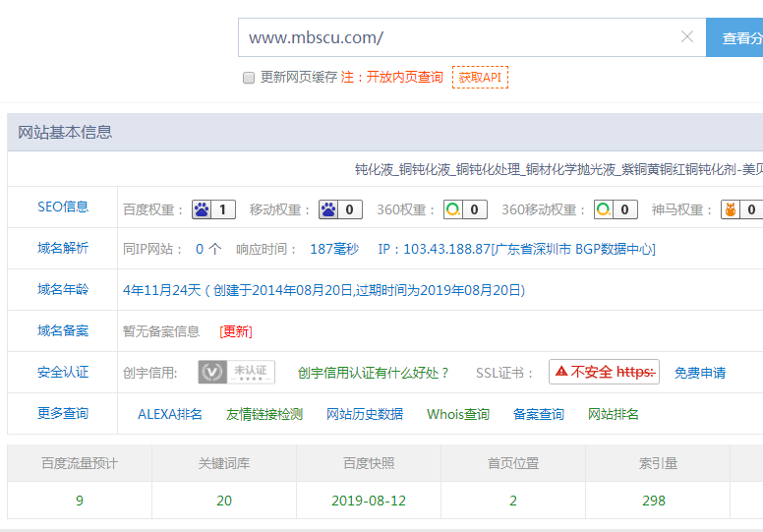This screenshot has height=532, width=763.
Task: Open the 网站历史数据 link
Action: (365, 415)
